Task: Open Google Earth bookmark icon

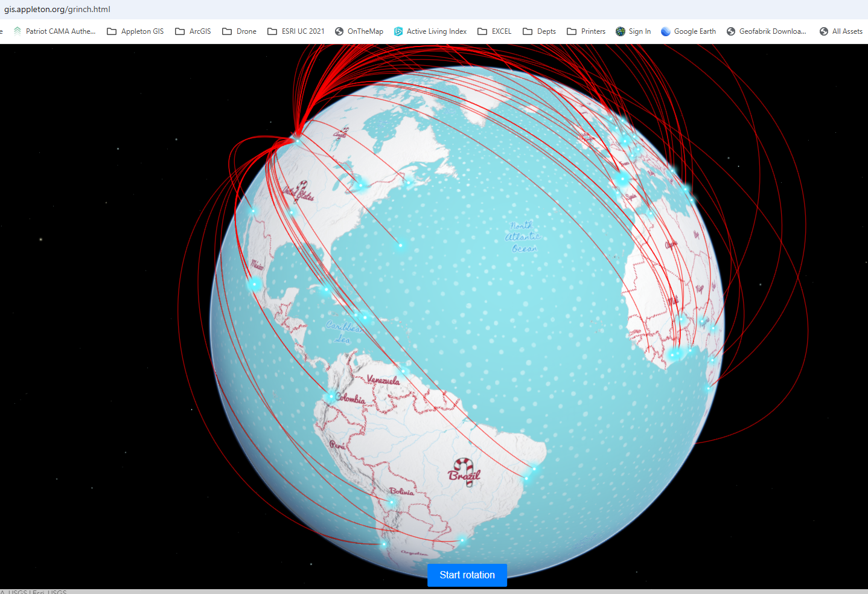Action: [665, 31]
